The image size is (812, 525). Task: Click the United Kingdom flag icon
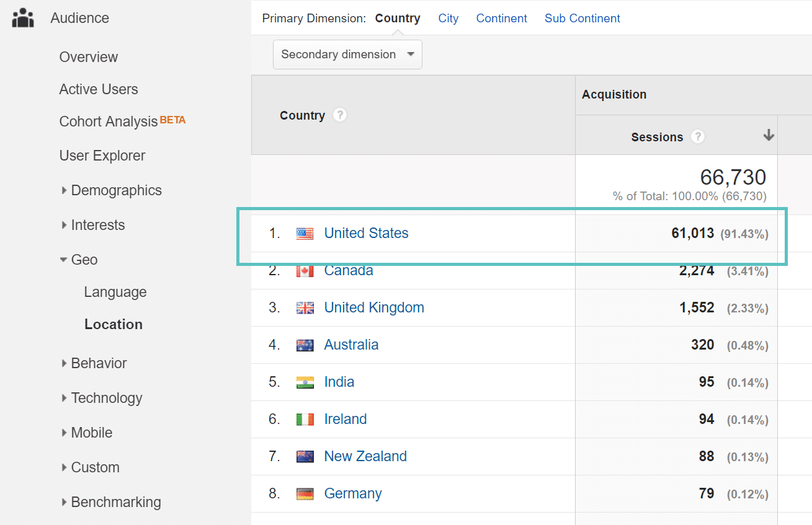point(305,307)
